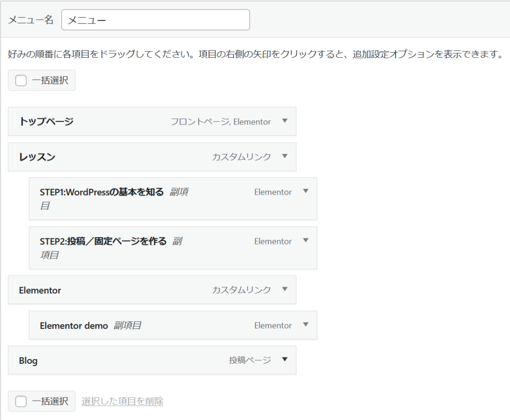Expand the Blog menu item arrow
The width and height of the screenshot is (510, 420).
[x=285, y=359]
